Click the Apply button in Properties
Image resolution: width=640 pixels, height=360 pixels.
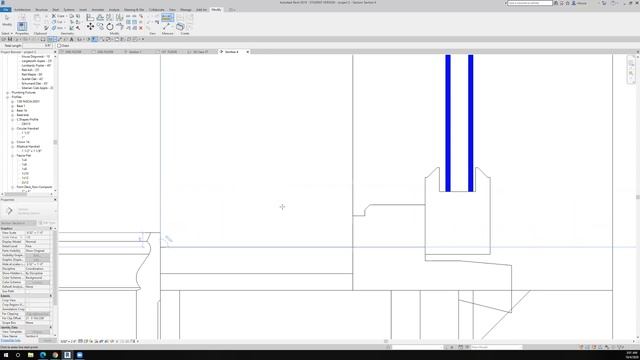click(47, 340)
